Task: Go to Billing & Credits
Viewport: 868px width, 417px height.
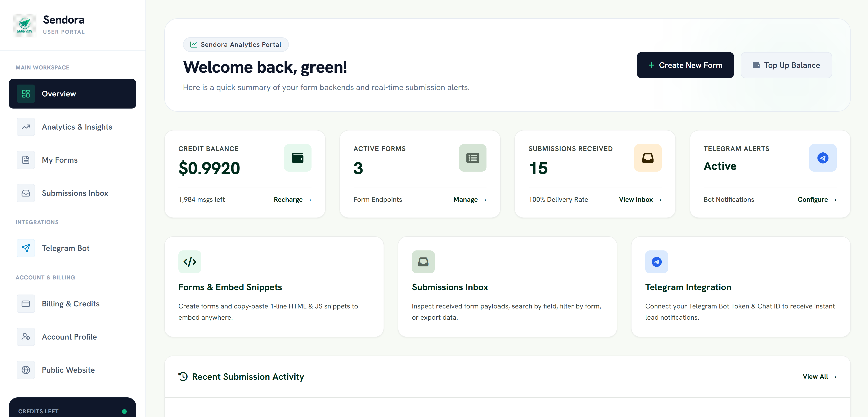Action: [73, 304]
